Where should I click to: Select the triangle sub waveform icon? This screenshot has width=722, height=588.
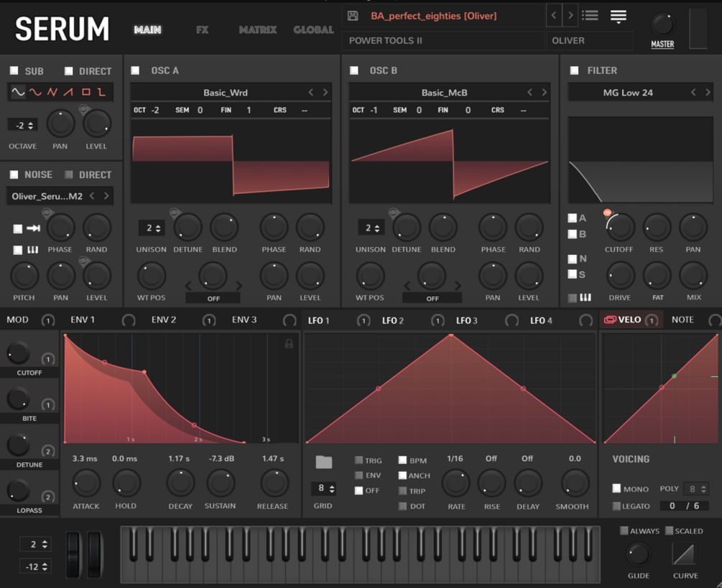52,92
